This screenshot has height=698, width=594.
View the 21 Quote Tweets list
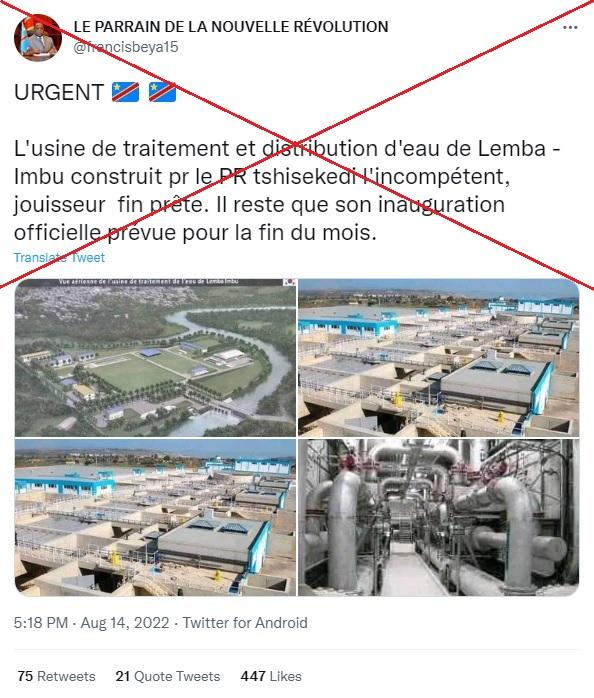pos(168,676)
